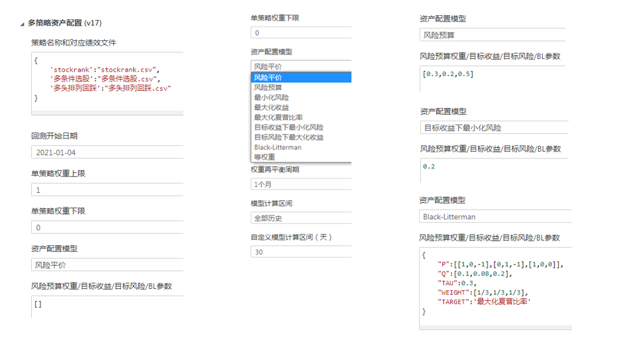Viewport: 644px width, 342px height.
Task: Click horizontal scrollbar under the strategy file box
Action: coord(107,113)
